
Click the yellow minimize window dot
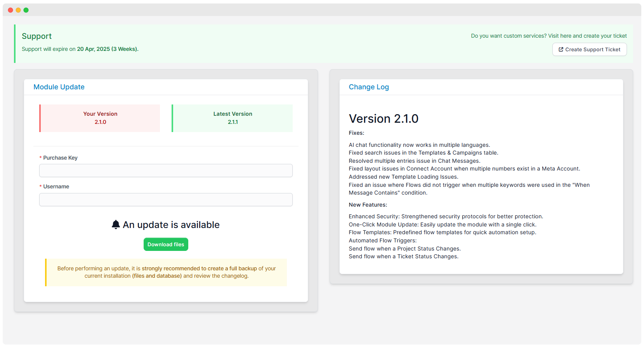pyautogui.click(x=18, y=10)
